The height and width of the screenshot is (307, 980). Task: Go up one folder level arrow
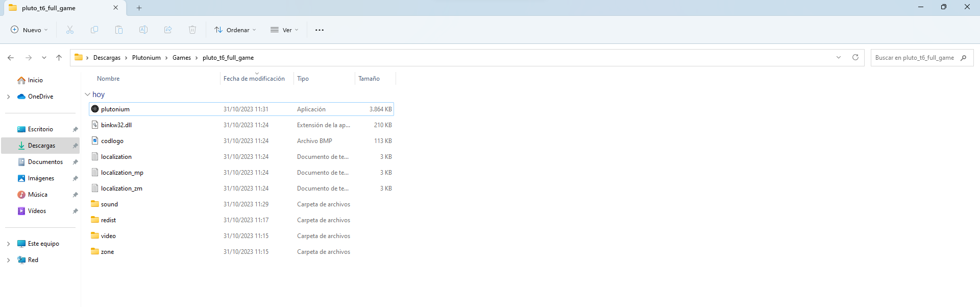tap(59, 58)
